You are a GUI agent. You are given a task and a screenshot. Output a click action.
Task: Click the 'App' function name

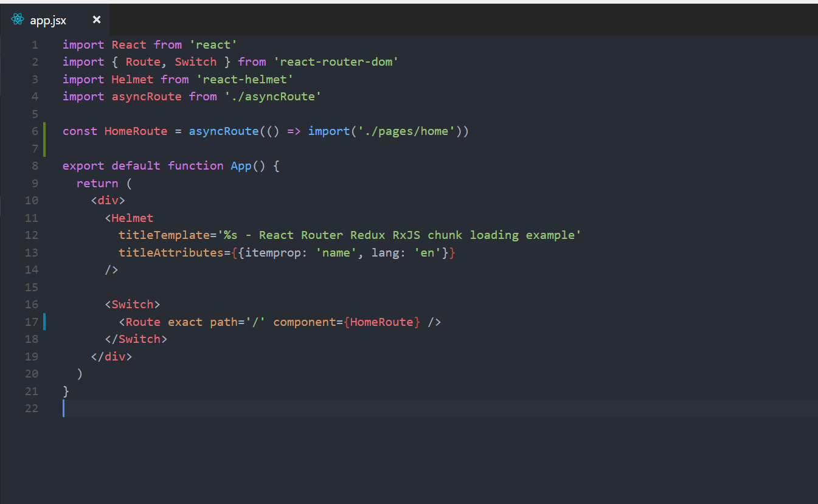[241, 166]
